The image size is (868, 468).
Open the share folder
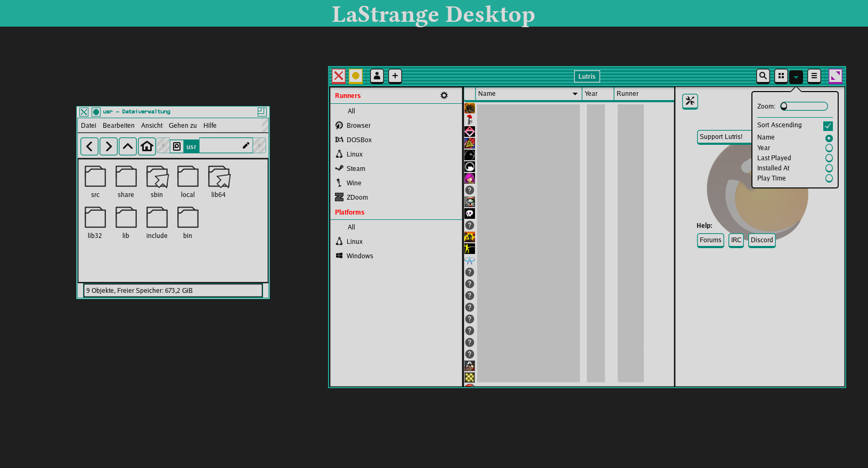tap(126, 182)
